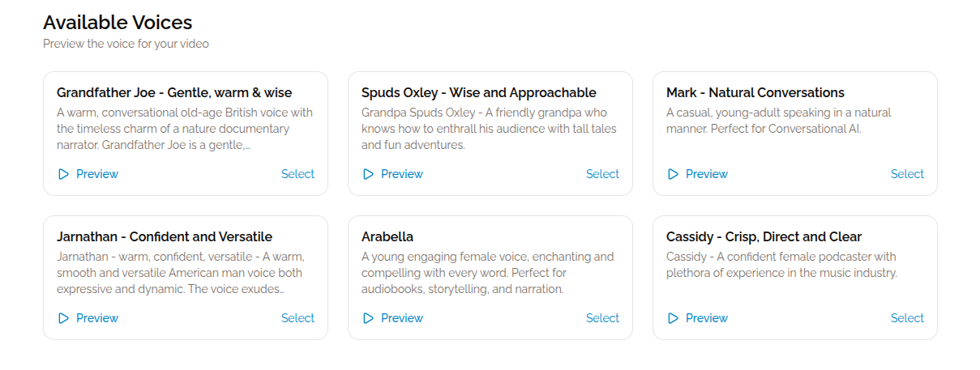Click the Arabella card title
This screenshot has height=370, width=980.
[387, 236]
